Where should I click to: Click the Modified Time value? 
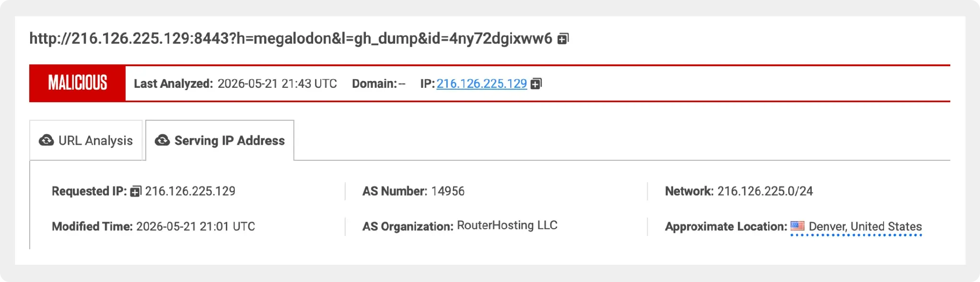(196, 226)
